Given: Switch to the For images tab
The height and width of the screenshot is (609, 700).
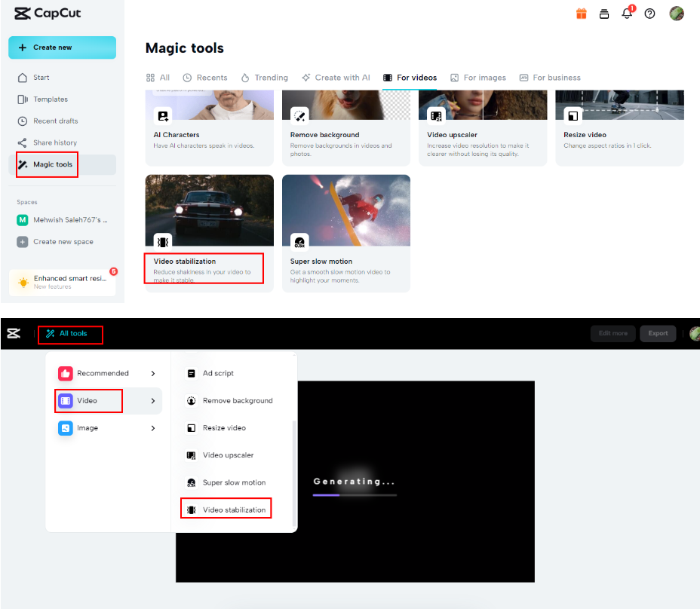Looking at the screenshot, I should coord(478,78).
